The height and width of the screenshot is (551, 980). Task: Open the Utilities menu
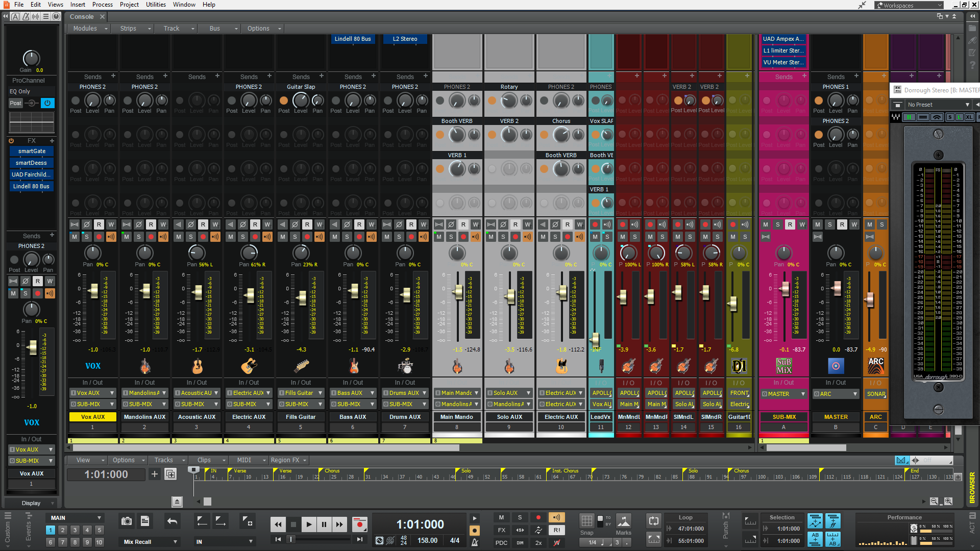tap(156, 5)
